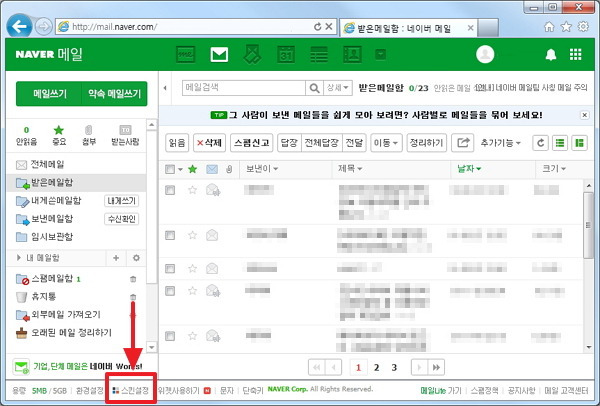Open the Memo list icon in the header
This screenshot has width=600, height=406.
[319, 55]
